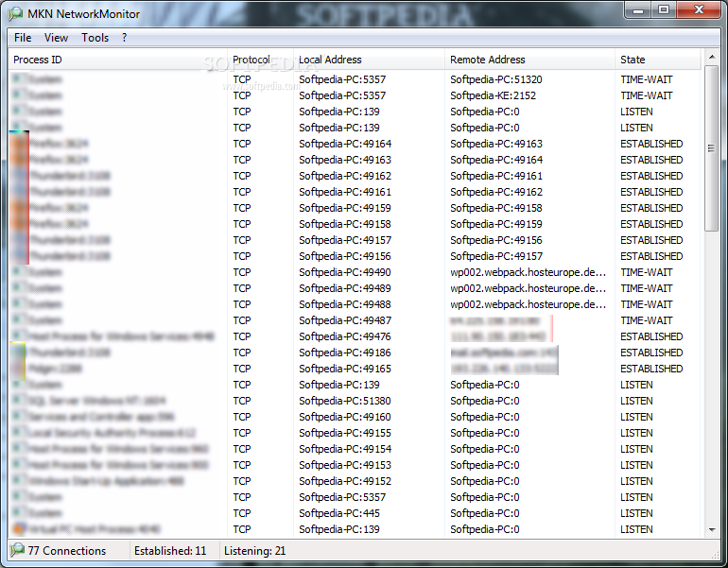
Task: Select local address Softpedia-PC:49487
Action: click(x=345, y=320)
